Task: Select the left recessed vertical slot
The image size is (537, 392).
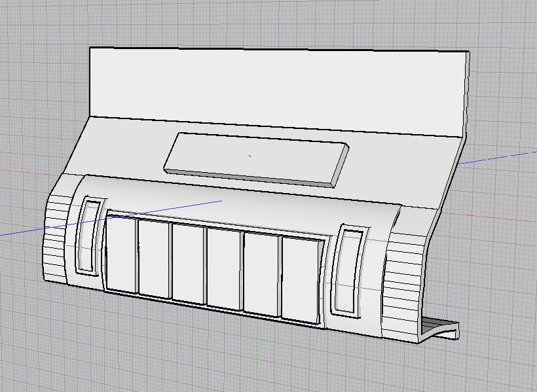Action: [88, 236]
